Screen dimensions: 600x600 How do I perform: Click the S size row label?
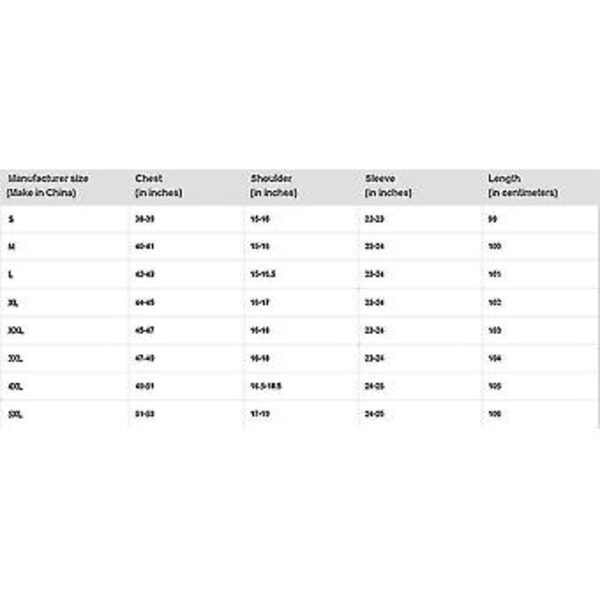coord(10,217)
